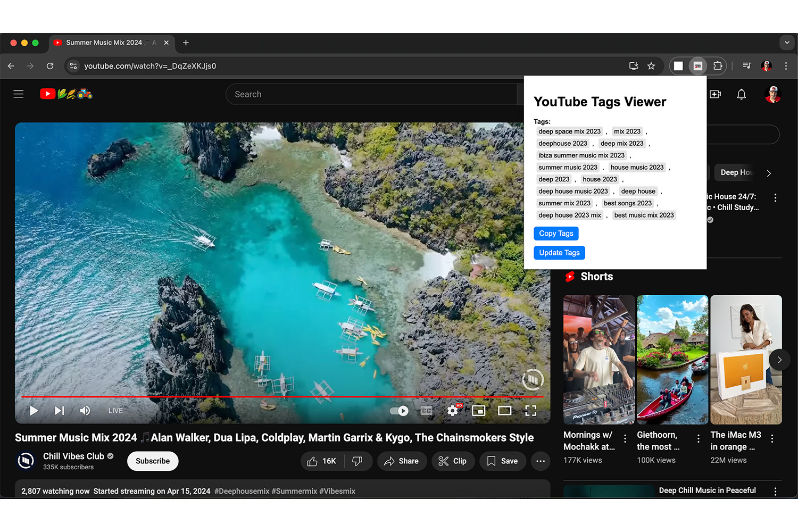Open the 'Mornings w/ Mochakk' Short thumbnail
798x532 pixels.
tap(599, 360)
